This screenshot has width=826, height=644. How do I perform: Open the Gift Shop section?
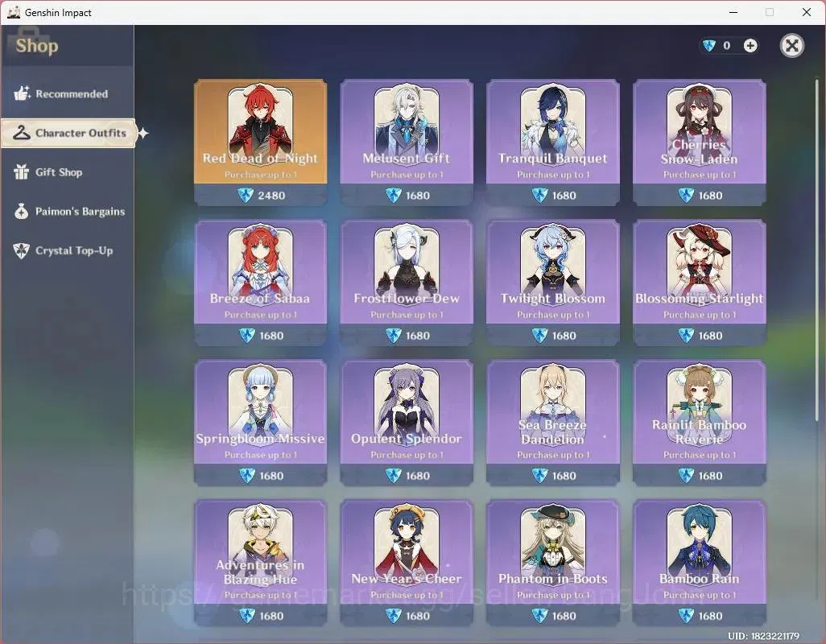point(68,172)
